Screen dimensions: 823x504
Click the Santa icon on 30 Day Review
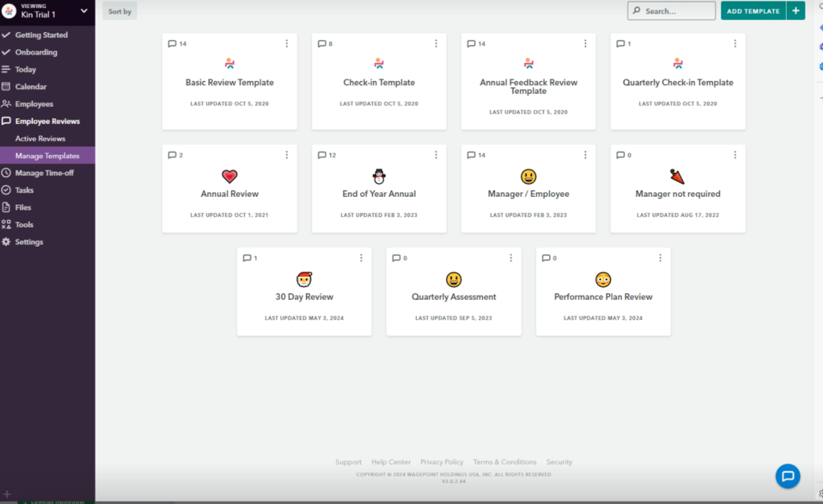point(304,280)
